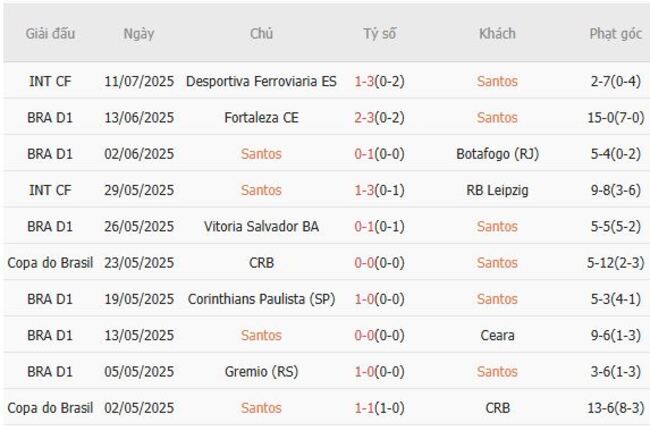The width and height of the screenshot is (650, 431).
Task: Open the RB Leipzig team link
Action: tap(497, 190)
